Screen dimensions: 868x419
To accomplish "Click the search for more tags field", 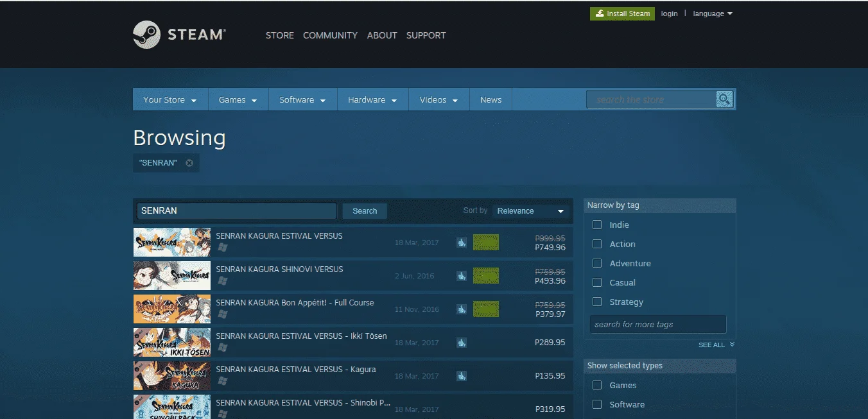I will pos(658,324).
